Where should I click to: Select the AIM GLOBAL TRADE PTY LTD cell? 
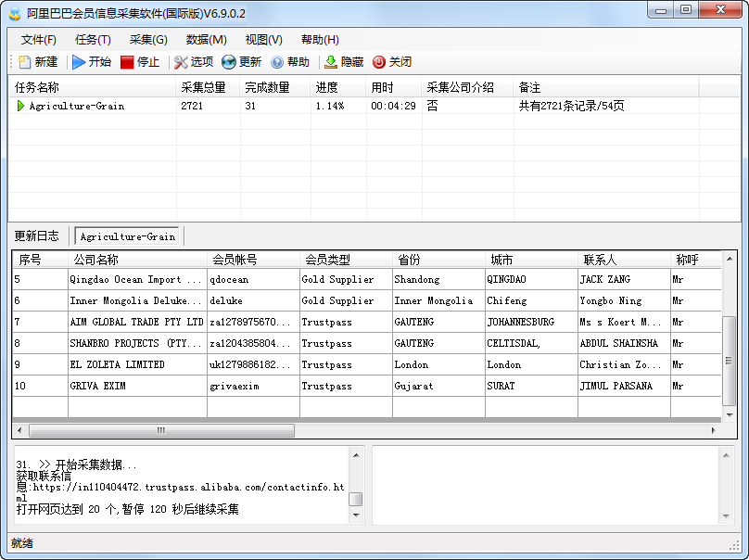coord(137,322)
